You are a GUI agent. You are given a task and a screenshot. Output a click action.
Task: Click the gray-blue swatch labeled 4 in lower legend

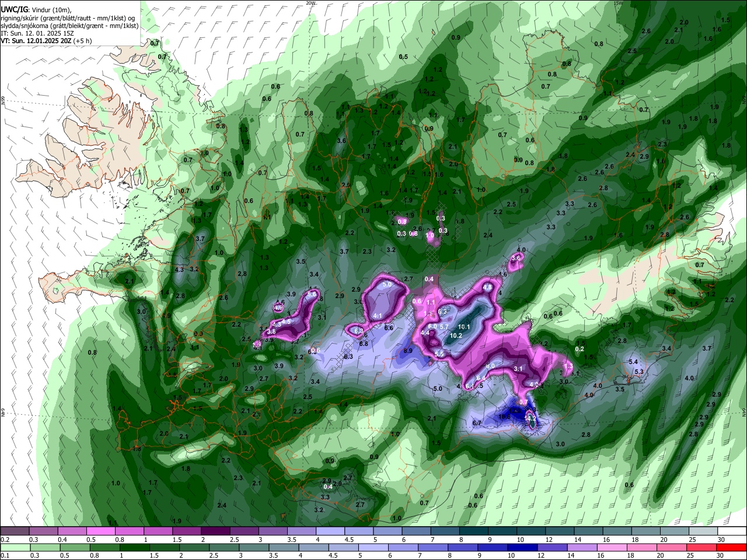pyautogui.click(x=314, y=547)
